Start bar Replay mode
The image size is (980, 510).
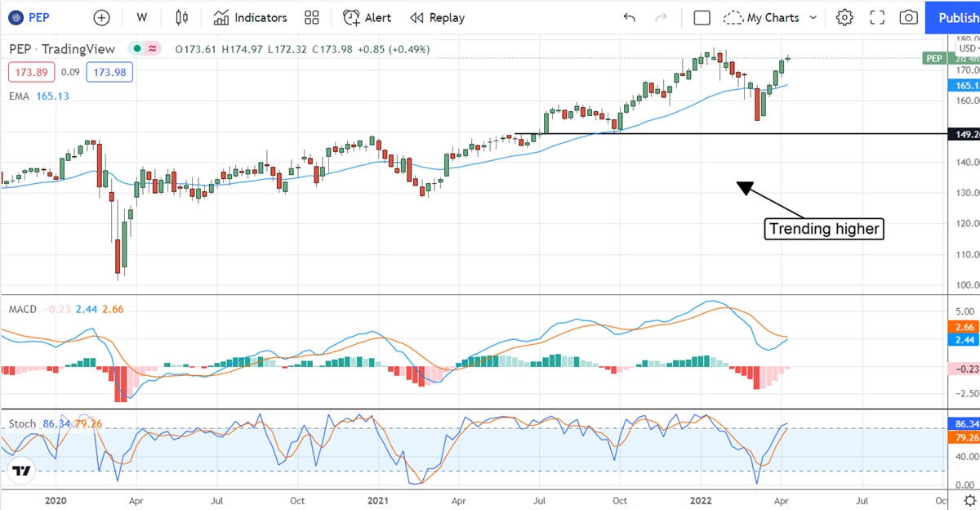tap(437, 17)
